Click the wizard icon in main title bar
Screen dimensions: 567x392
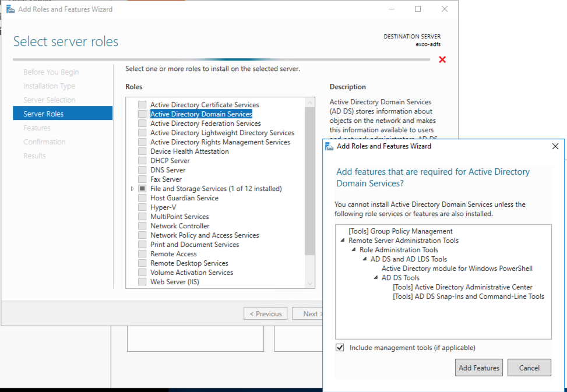10,9
